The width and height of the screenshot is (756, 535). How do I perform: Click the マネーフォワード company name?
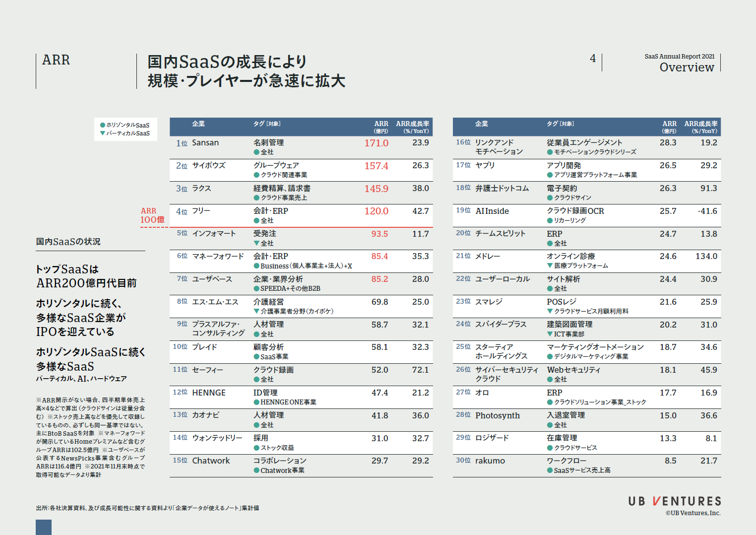(218, 256)
